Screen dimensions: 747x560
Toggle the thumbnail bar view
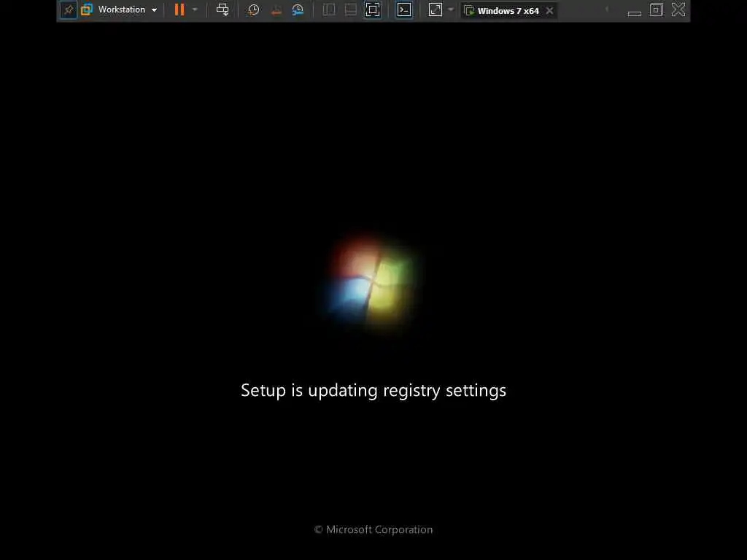351,9
